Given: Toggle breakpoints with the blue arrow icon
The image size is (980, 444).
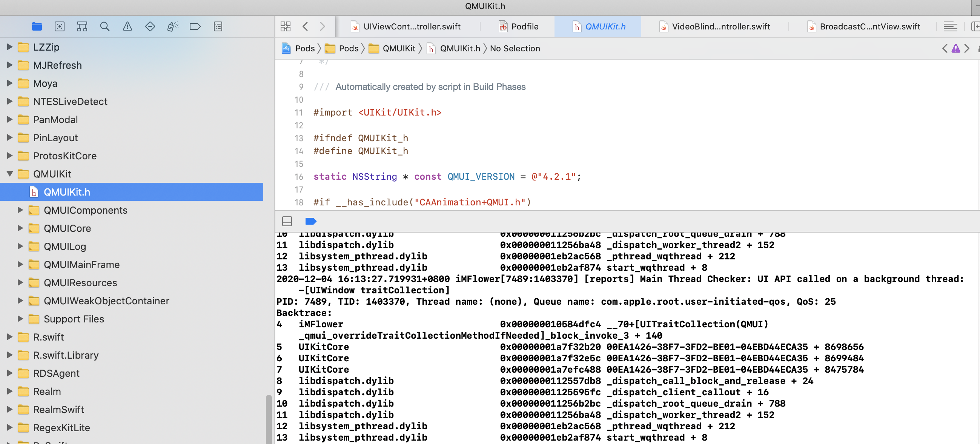Looking at the screenshot, I should (311, 221).
